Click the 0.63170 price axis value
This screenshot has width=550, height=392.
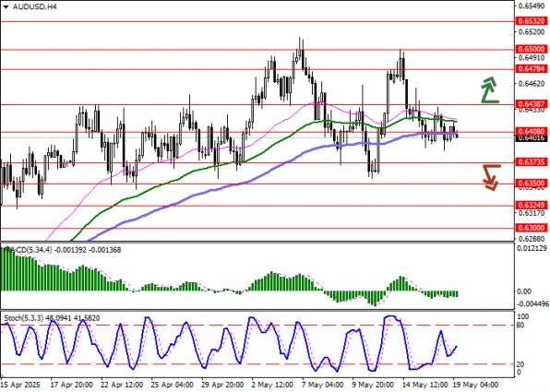point(532,213)
